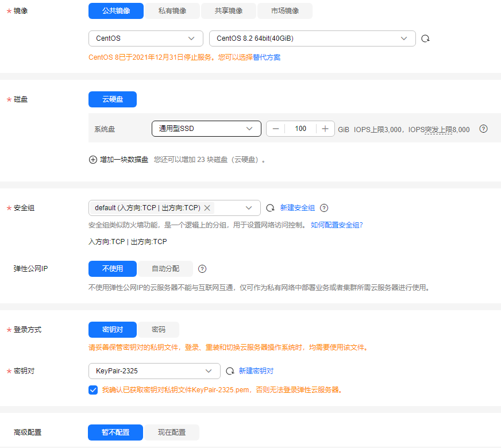Select 密码 login method
This screenshot has width=501, height=448.
click(159, 330)
